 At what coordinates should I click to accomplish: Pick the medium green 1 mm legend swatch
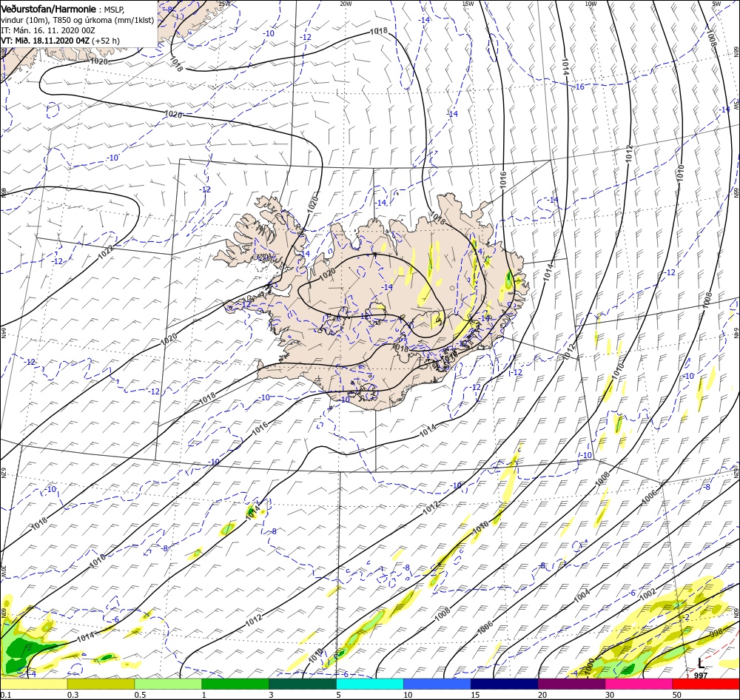235,684
